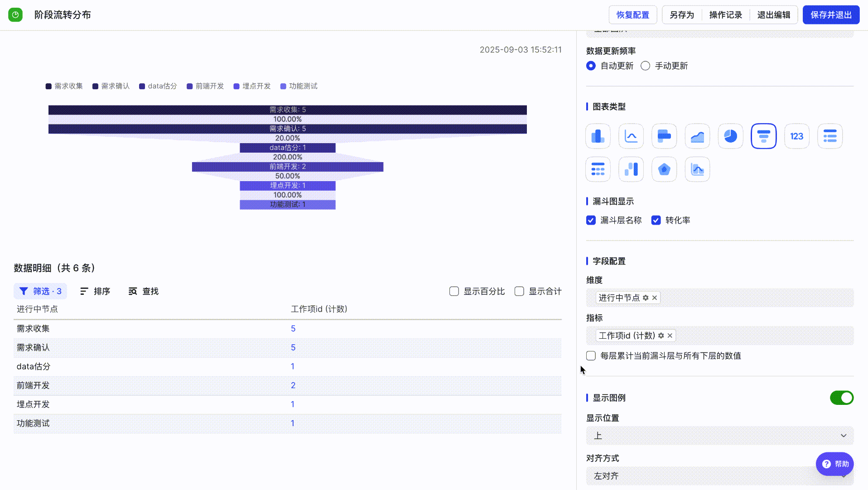
Task: Select the stacked column chart type icon
Action: pos(631,169)
